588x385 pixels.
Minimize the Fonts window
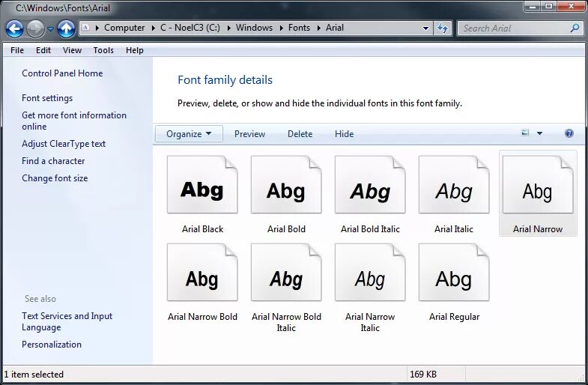[x=532, y=7]
